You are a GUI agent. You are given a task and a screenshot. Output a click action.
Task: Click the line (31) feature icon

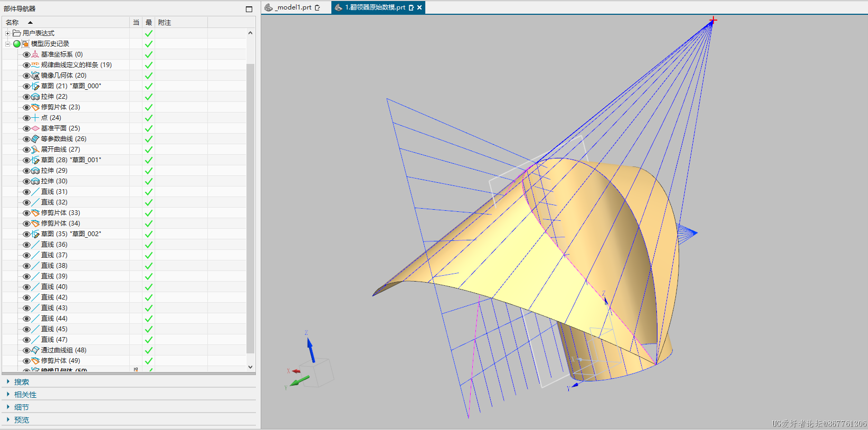click(x=35, y=192)
